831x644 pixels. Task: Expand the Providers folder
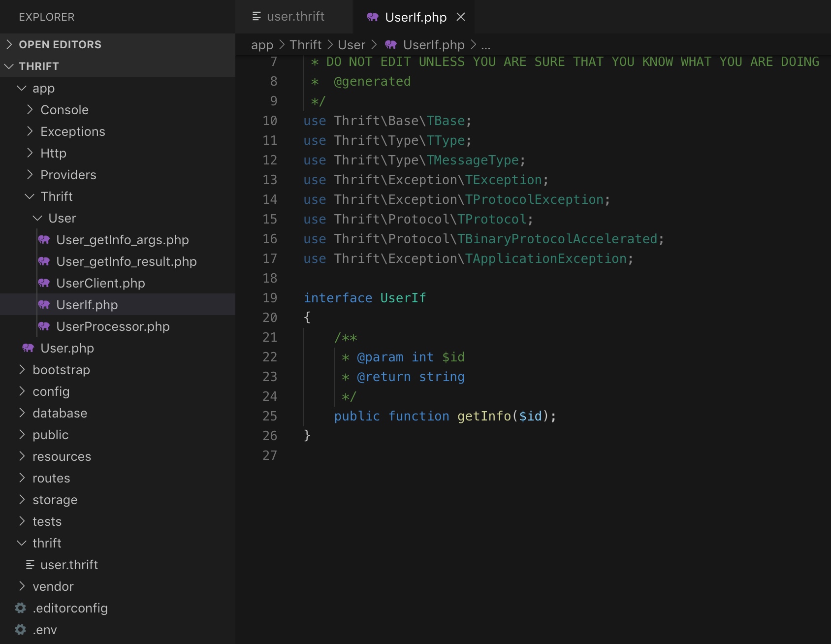tap(117, 175)
